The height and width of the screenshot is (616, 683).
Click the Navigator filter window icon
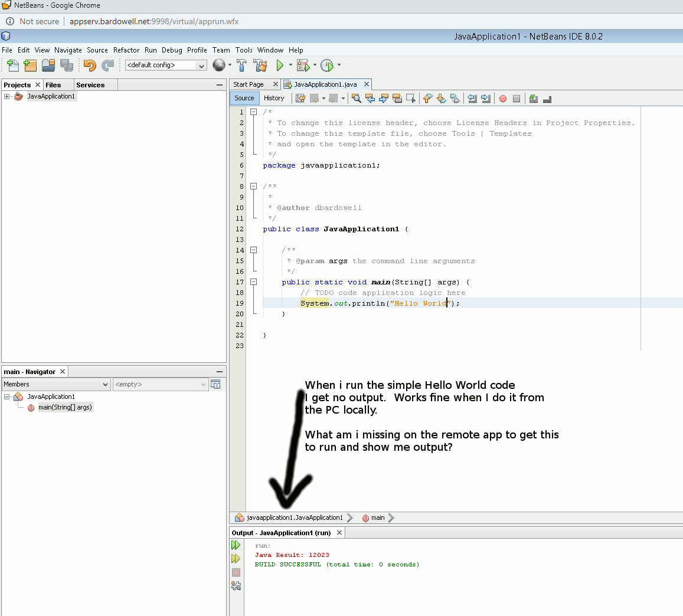(215, 384)
